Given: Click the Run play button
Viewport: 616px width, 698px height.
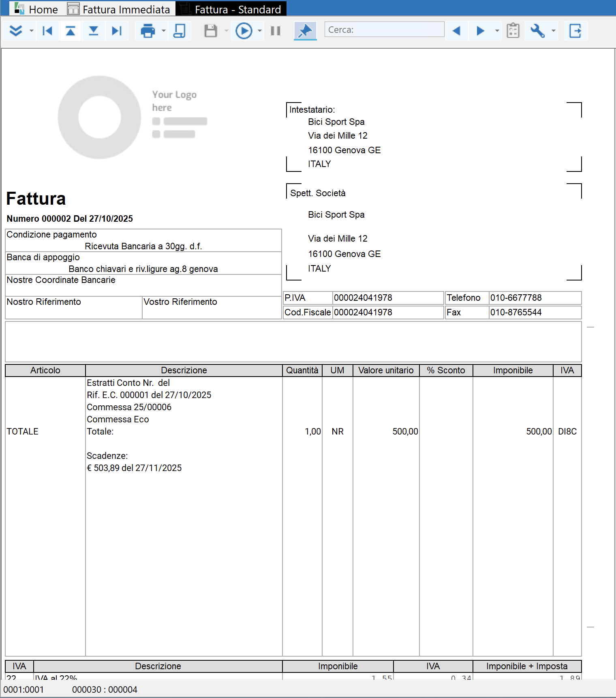Looking at the screenshot, I should pos(244,31).
